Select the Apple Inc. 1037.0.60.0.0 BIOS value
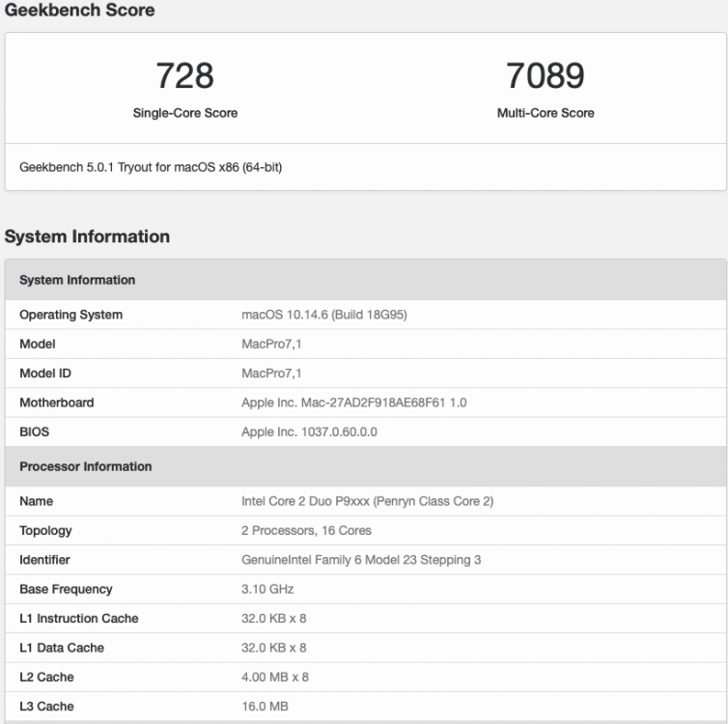 (x=309, y=432)
